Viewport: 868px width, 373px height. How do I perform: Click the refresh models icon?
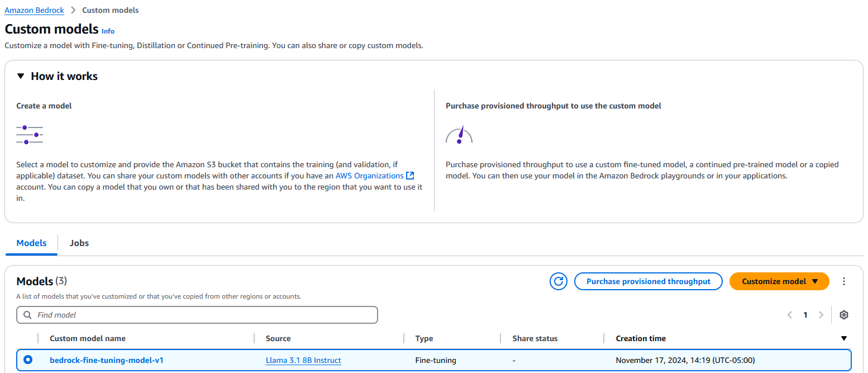click(559, 281)
